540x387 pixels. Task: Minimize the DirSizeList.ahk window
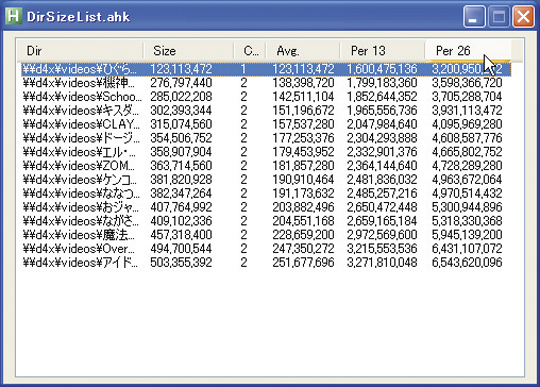pyautogui.click(x=474, y=16)
